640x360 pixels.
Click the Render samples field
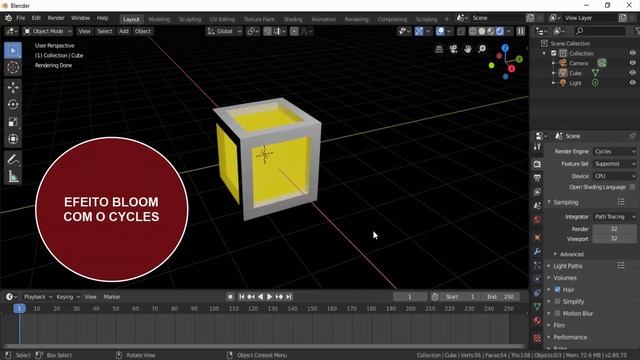pos(614,229)
